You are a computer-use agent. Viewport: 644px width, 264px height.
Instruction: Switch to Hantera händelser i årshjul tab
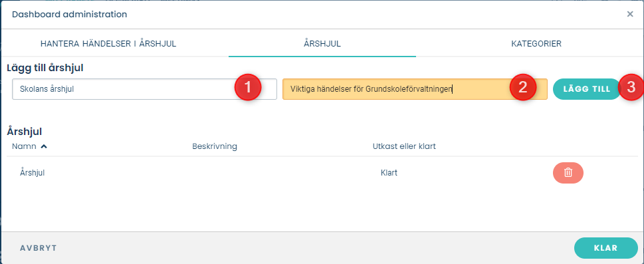108,44
